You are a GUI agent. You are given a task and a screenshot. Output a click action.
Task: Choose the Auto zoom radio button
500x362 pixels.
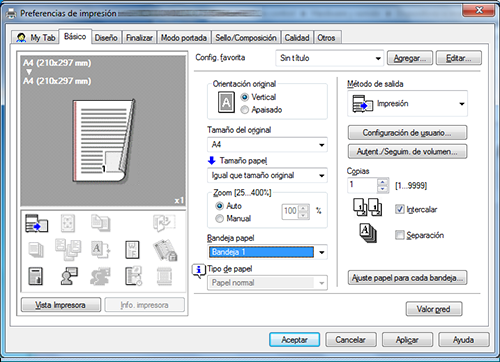[219, 206]
